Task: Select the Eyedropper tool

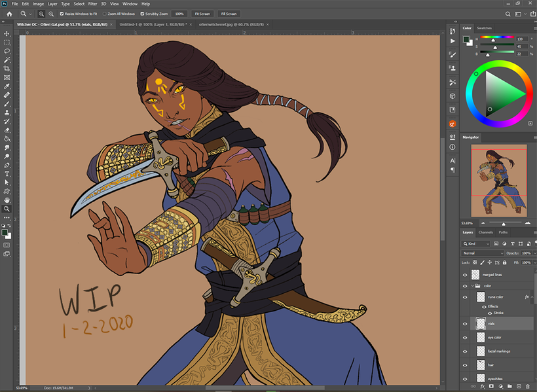Action: tap(7, 86)
